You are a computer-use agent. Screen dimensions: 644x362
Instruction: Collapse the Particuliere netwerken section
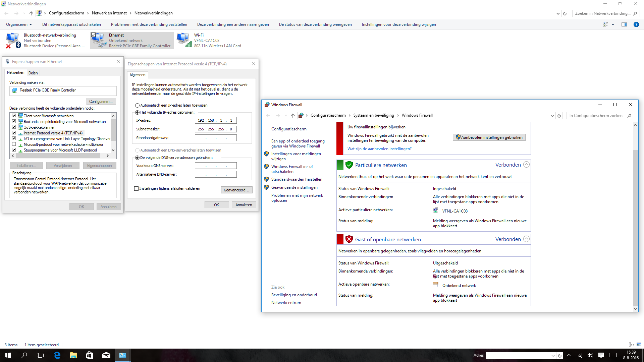coord(527,165)
